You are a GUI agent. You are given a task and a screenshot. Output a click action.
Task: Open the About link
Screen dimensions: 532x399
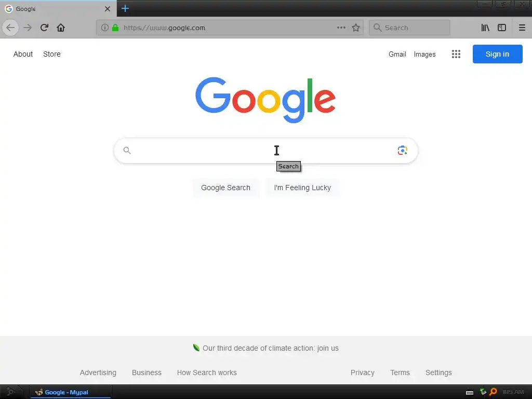tap(23, 54)
